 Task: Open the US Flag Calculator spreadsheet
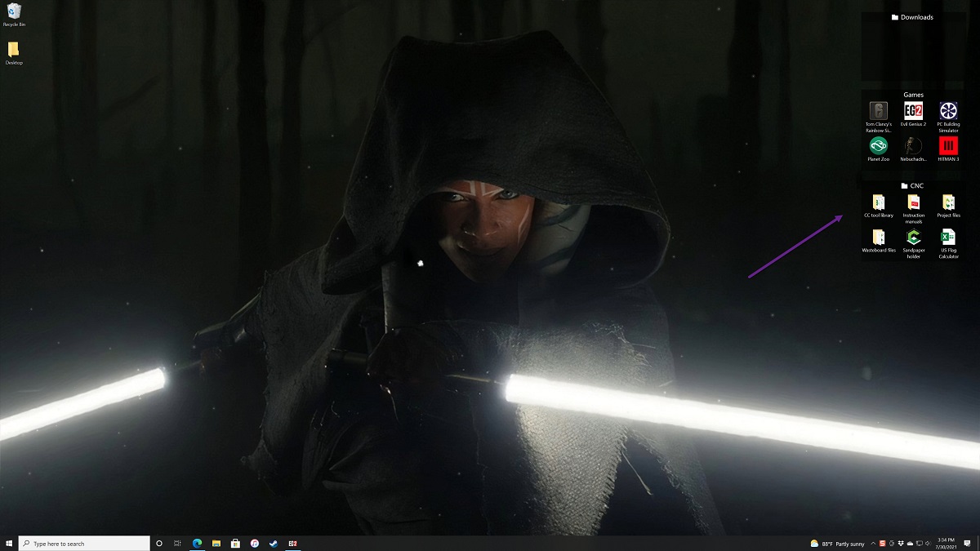[948, 243]
